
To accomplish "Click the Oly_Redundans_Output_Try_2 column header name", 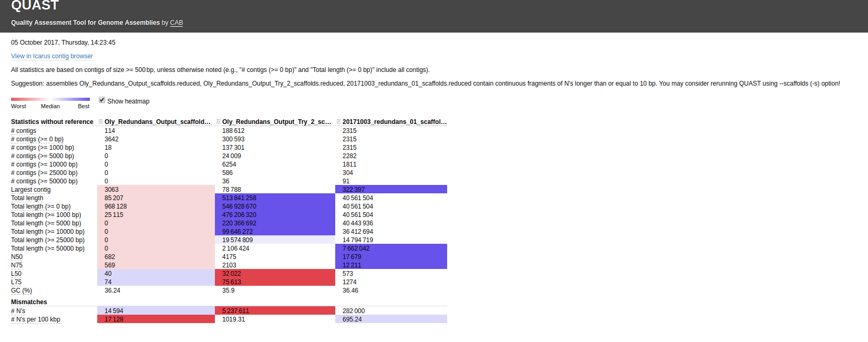I will point(276,122).
